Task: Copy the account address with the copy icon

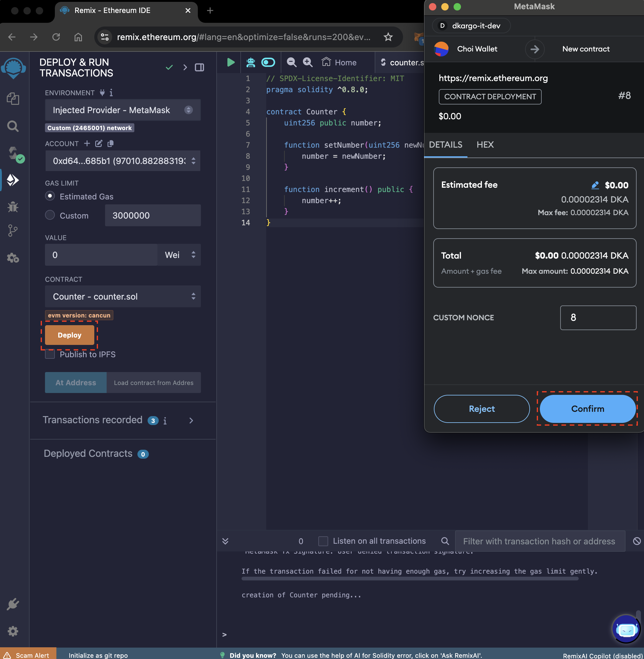Action: (x=110, y=143)
